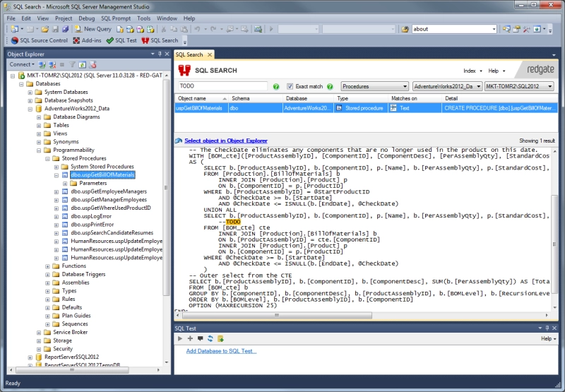Click the Analysis Services MDX Query icon
Image resolution: width=565 pixels, height=392 pixels.
tap(130, 29)
